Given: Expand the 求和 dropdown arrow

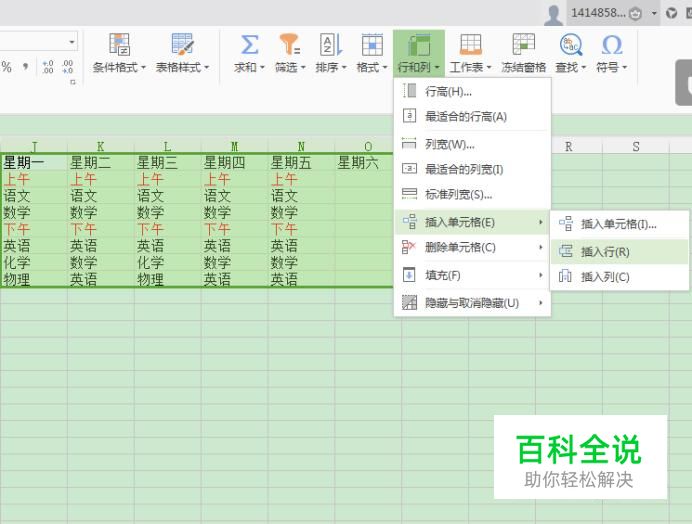Looking at the screenshot, I should (262, 68).
